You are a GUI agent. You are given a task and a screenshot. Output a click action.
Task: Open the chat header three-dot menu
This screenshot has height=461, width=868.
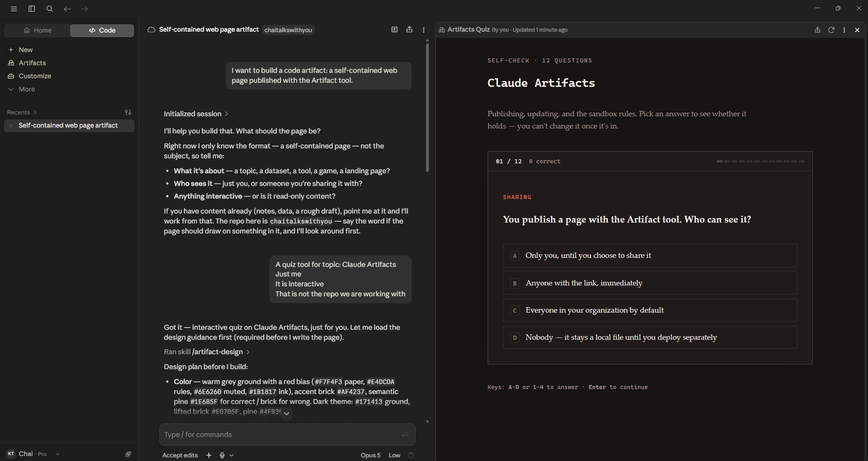(x=424, y=30)
